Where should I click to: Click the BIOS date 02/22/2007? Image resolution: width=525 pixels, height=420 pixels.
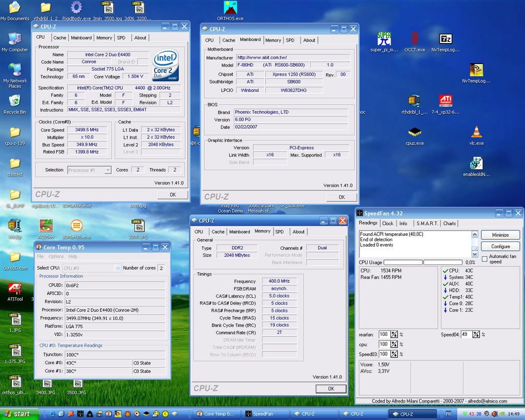(291, 127)
